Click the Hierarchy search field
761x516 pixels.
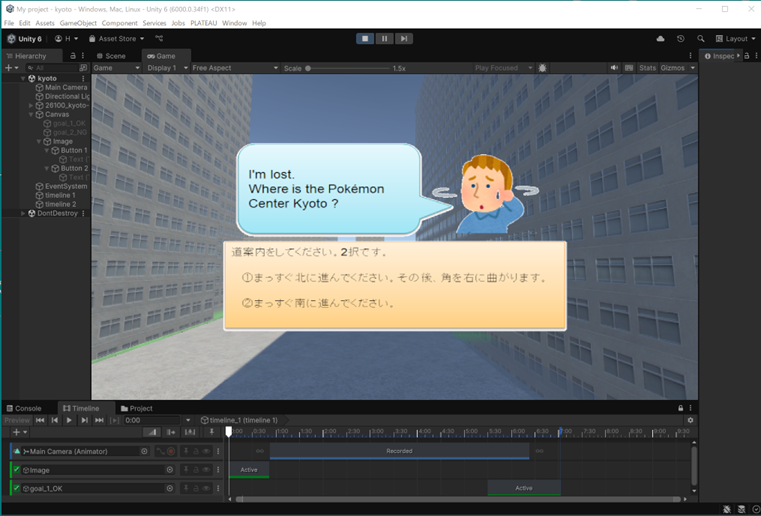52,68
